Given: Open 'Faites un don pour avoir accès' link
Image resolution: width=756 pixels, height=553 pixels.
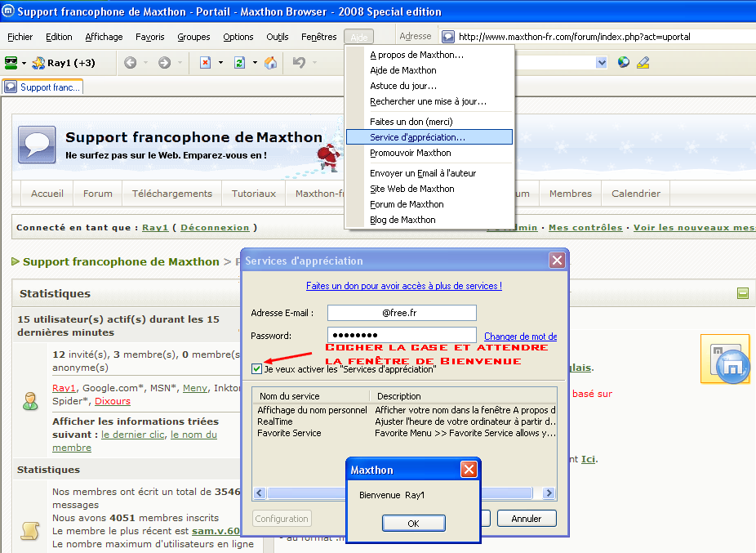Looking at the screenshot, I should click(404, 286).
